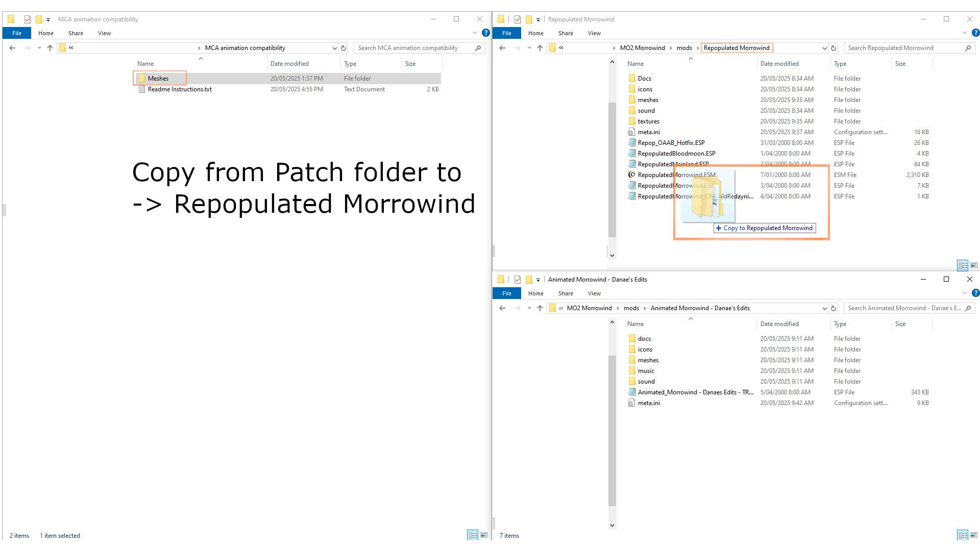Open Share tab in Repopulated Morrowind window
The height and width of the screenshot is (551, 980).
click(566, 33)
